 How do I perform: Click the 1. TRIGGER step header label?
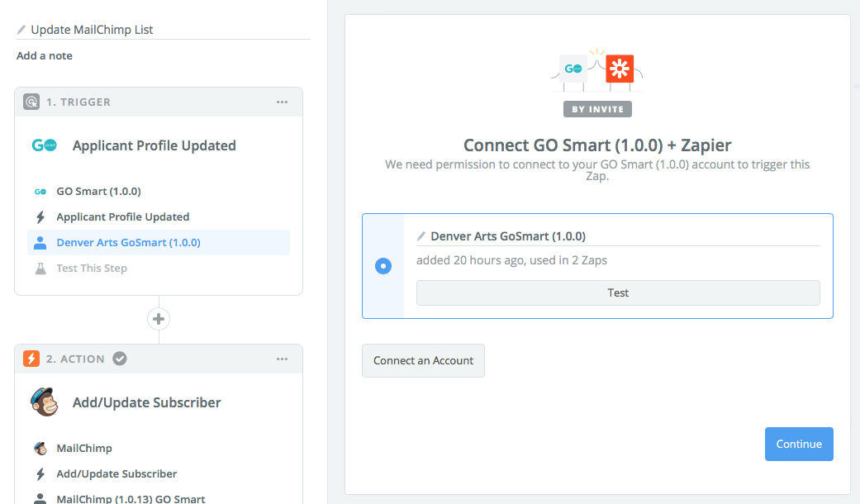[x=78, y=102]
